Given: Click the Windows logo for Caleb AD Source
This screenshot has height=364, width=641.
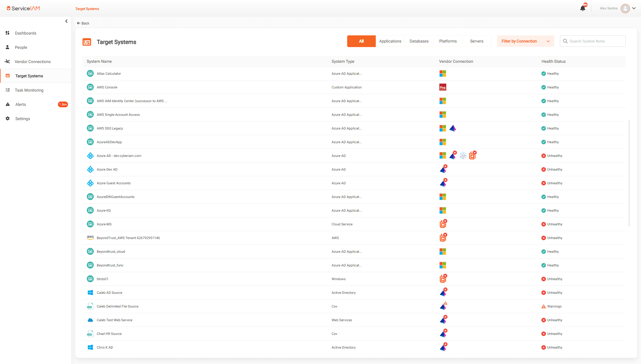Looking at the screenshot, I should point(90,293).
